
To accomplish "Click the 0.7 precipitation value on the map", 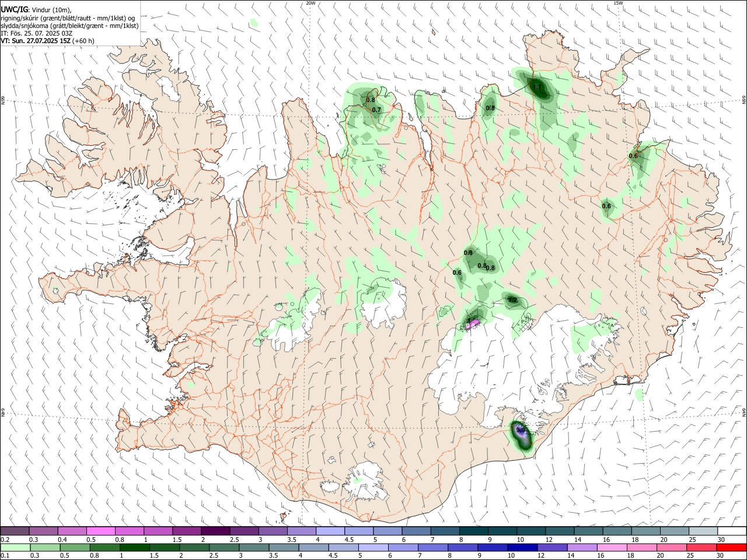I will click(376, 110).
